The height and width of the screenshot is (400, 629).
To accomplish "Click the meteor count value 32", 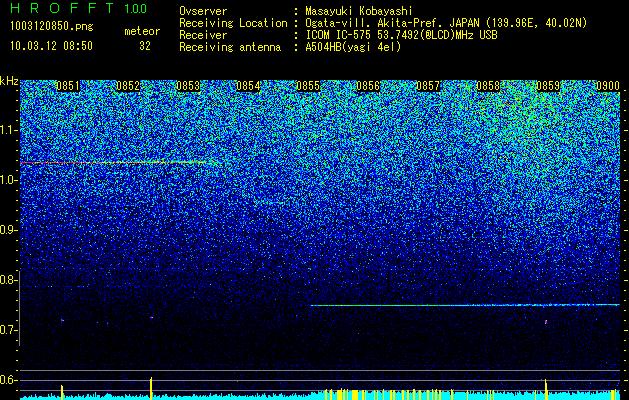I will pyautogui.click(x=145, y=46).
